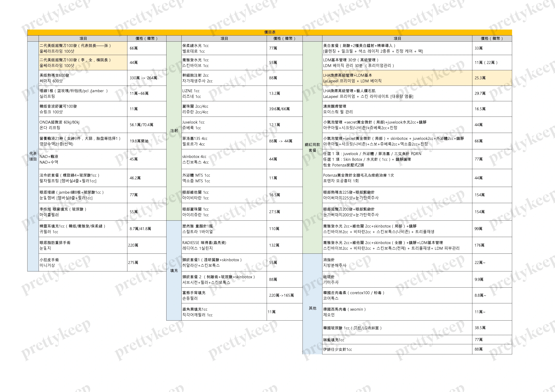Select the '伊妍仕少女針1cc' item cell
Screen dimensions: 555x392
397,349
